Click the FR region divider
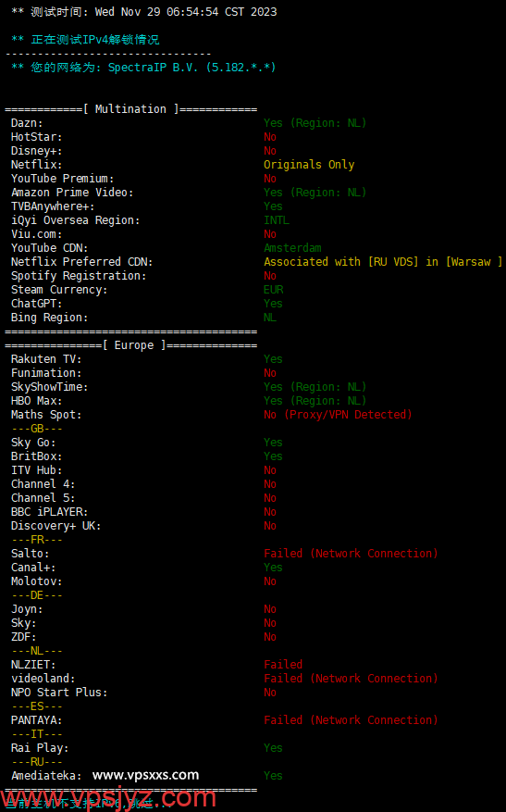 pos(37,540)
